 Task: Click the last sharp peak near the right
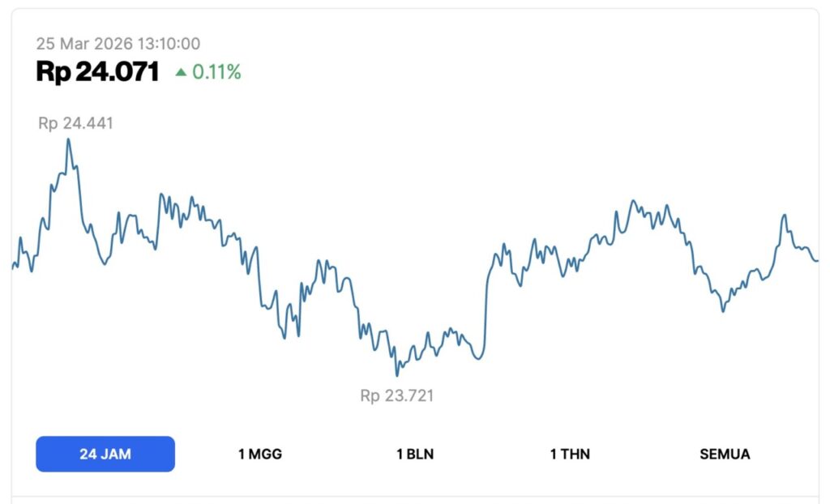[784, 216]
